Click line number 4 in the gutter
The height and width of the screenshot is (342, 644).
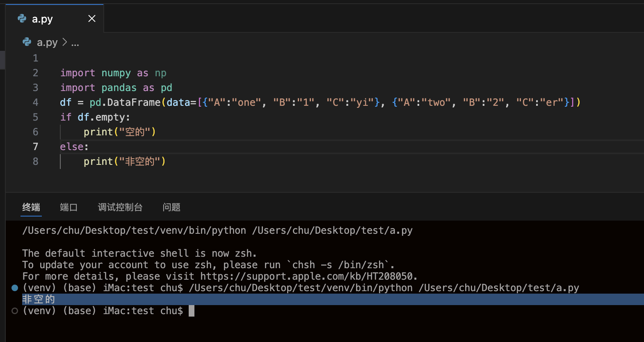coord(36,103)
